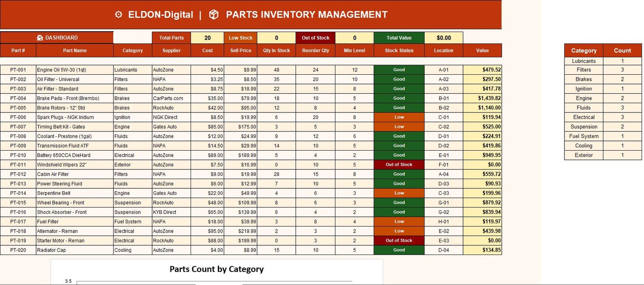Click Low status for PT-006 row

399,117
